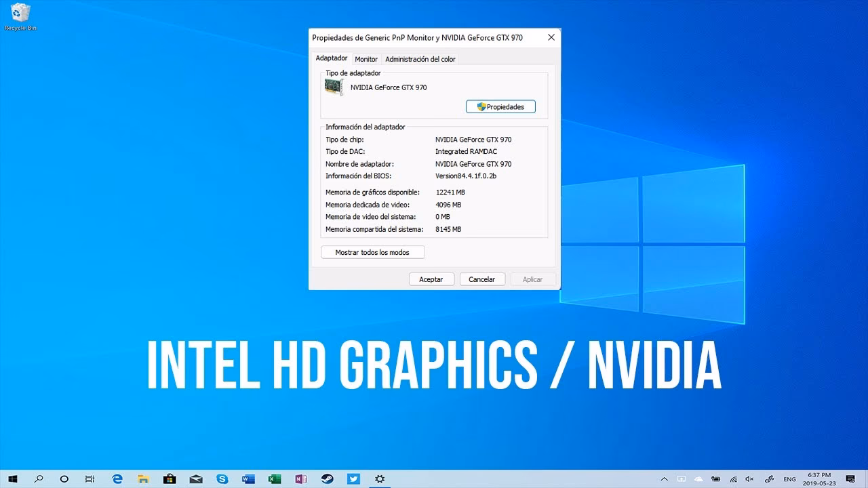Click the Memoria dedicada de vídeo label

(366, 205)
